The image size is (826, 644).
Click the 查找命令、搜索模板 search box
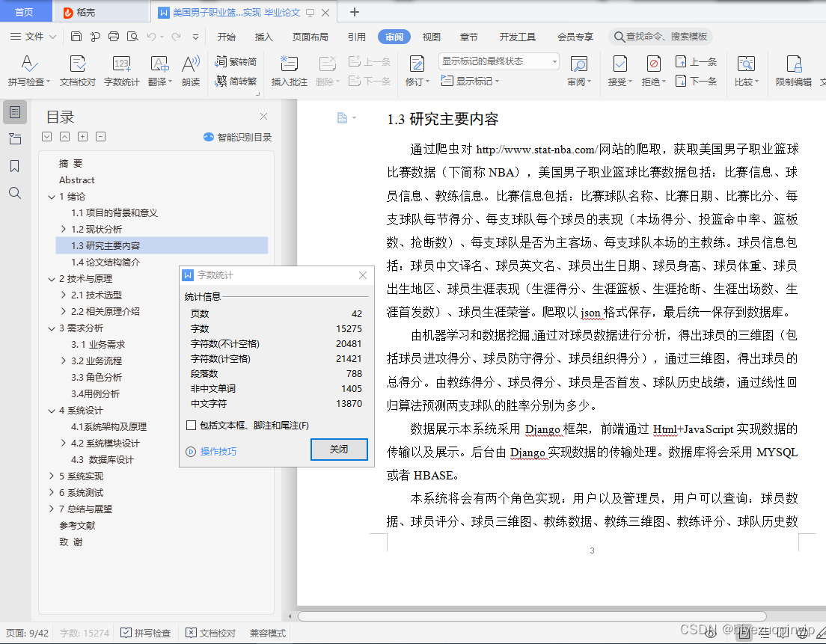click(661, 37)
